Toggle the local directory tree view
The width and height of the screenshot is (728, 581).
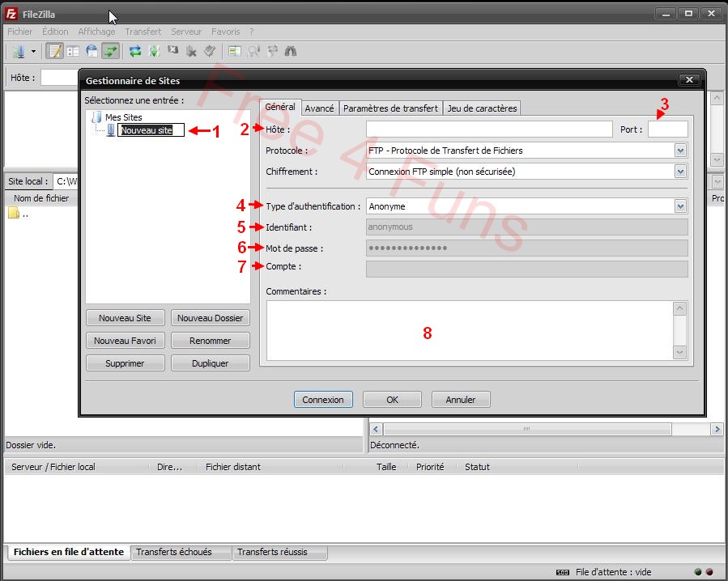click(x=72, y=51)
